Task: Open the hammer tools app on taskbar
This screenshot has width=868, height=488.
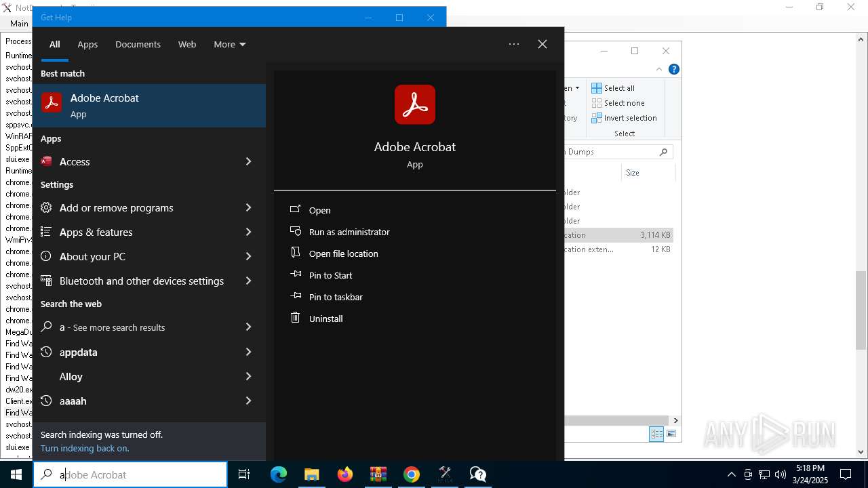Action: (445, 474)
